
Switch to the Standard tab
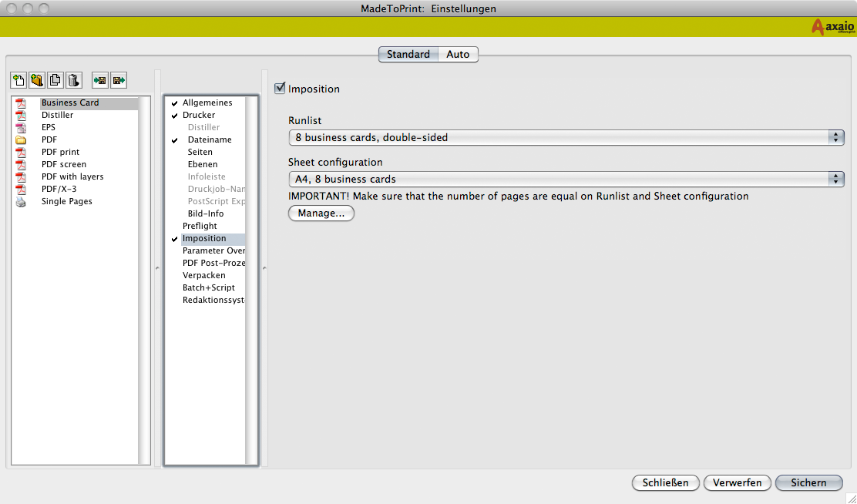tap(408, 54)
